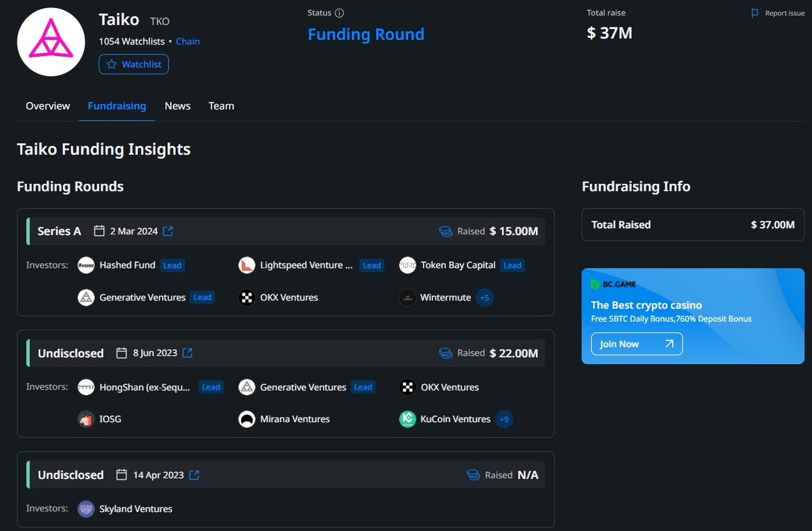Image resolution: width=812 pixels, height=531 pixels.
Task: Click the Funding Round status link
Action: [366, 34]
